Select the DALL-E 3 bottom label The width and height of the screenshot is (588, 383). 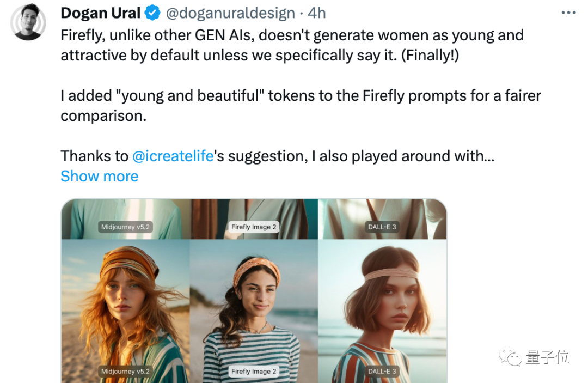[x=383, y=371]
